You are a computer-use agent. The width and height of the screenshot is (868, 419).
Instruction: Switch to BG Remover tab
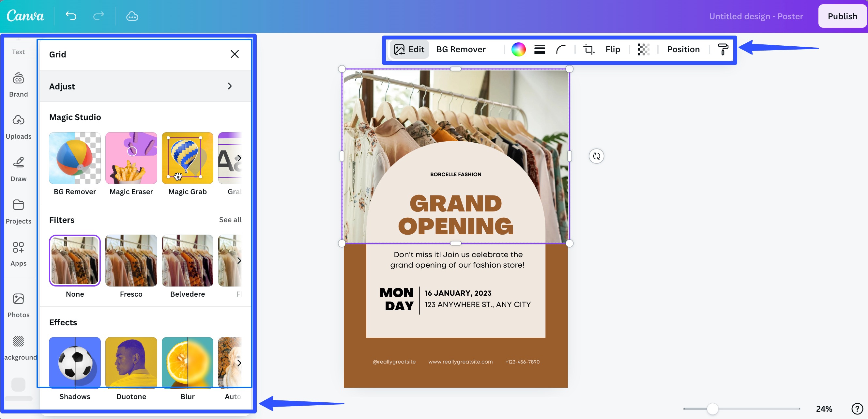pos(461,49)
